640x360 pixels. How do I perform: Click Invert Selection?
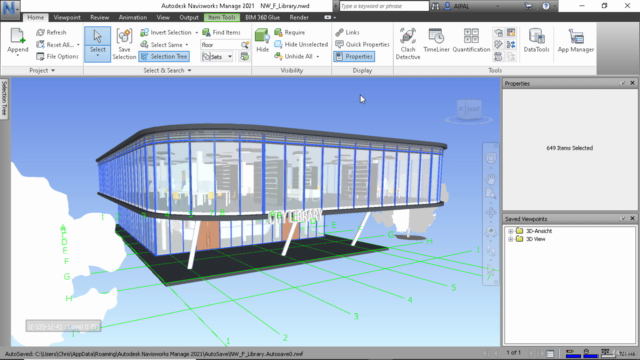166,32
